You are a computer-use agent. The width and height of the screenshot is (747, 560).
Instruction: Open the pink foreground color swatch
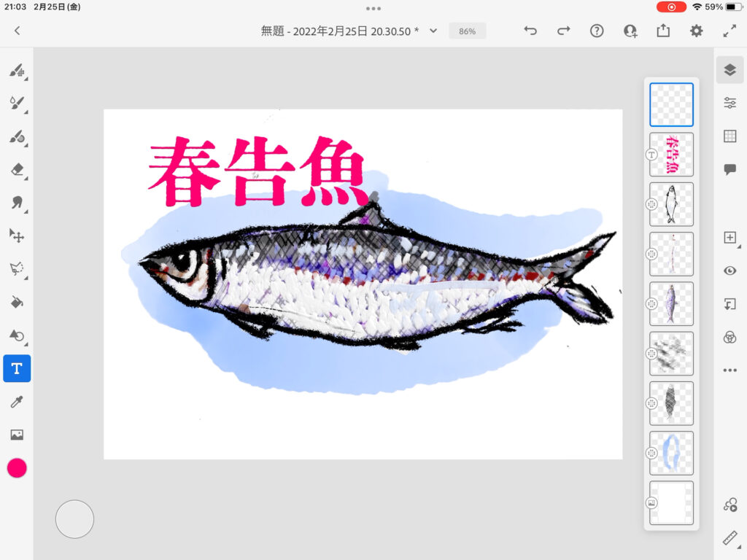click(17, 468)
